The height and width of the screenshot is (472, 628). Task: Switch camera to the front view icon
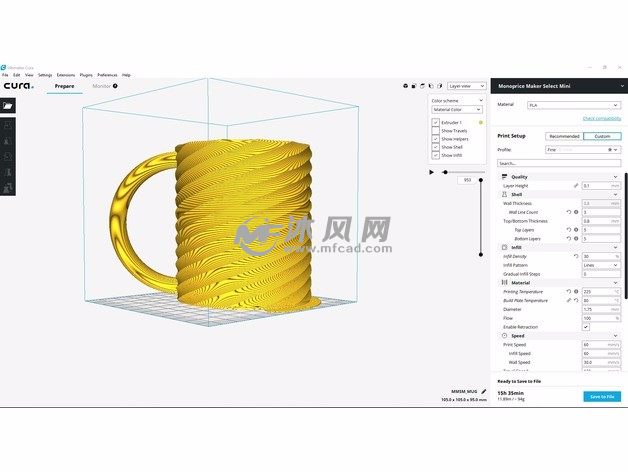[x=414, y=86]
